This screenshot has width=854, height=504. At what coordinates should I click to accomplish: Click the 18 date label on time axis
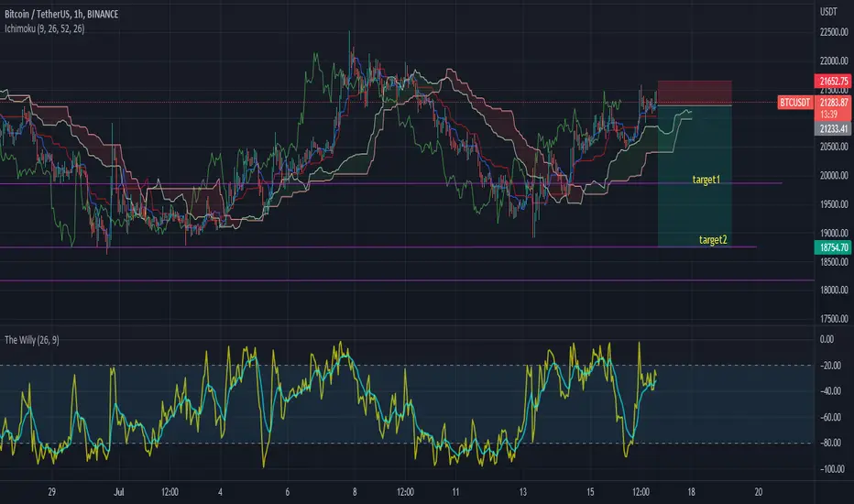coord(691,492)
